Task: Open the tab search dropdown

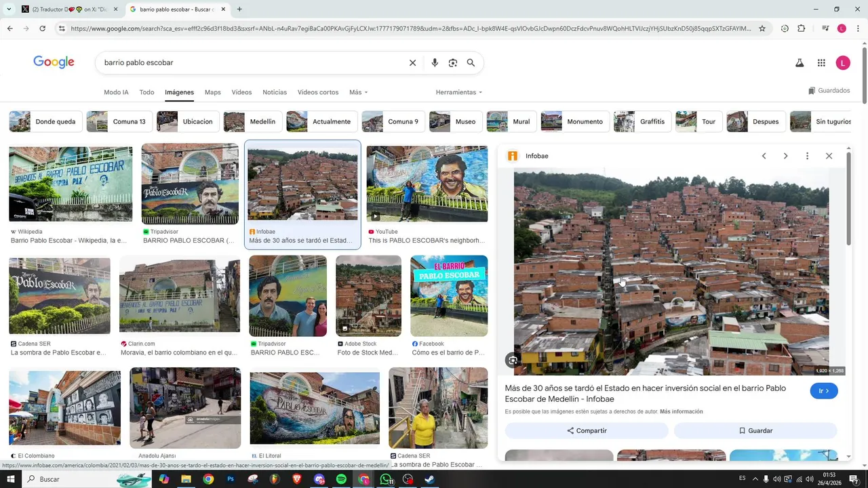Action: (x=9, y=9)
